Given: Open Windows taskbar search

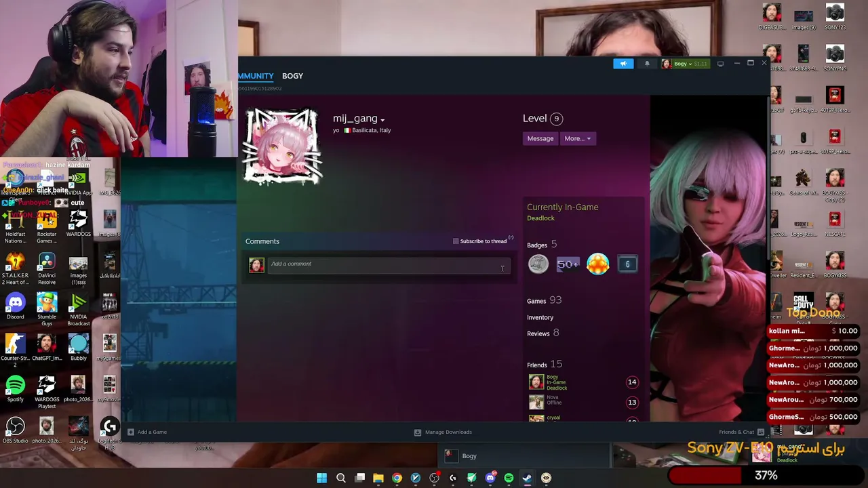Looking at the screenshot, I should coord(341,478).
